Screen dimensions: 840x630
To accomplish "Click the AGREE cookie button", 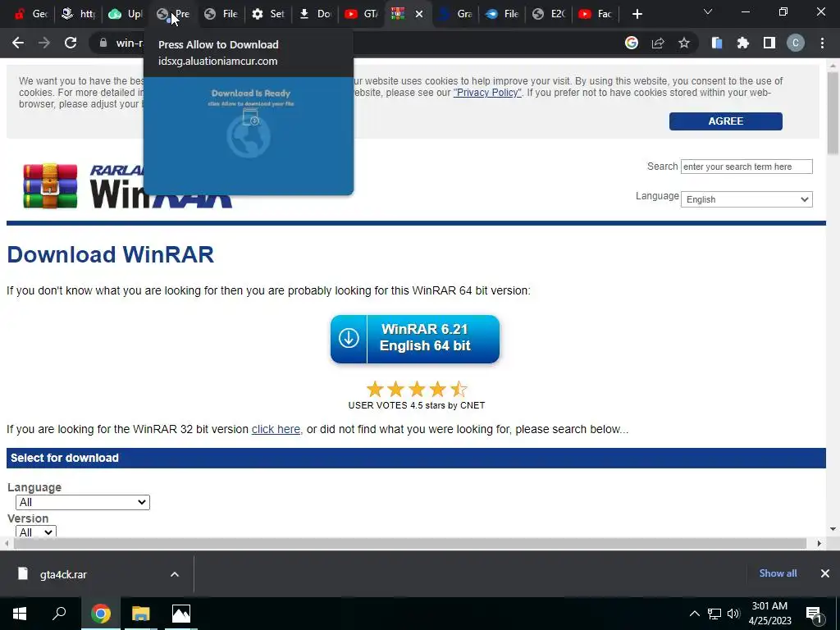I will [x=725, y=121].
